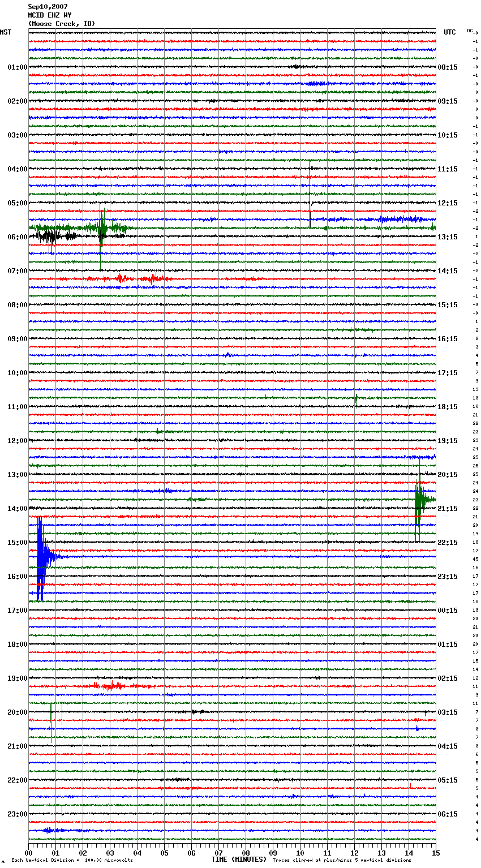Screen dimensions: 481x868
Task: Click the 02:15 UTC time label
Action: [448, 678]
